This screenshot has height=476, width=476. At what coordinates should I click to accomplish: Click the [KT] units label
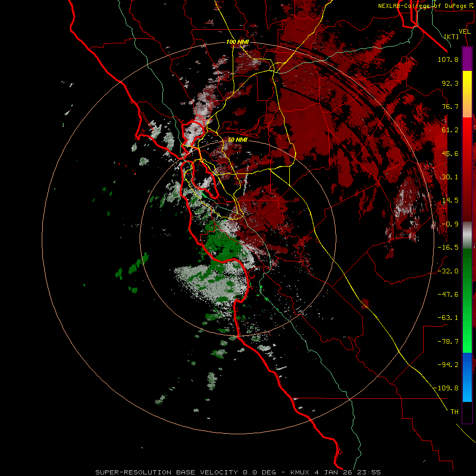point(452,36)
